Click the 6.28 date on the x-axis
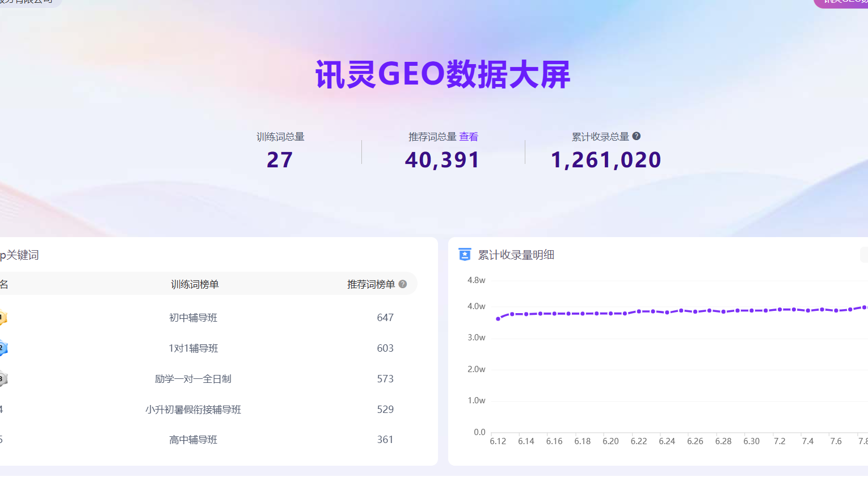The width and height of the screenshot is (868, 485). (x=723, y=441)
